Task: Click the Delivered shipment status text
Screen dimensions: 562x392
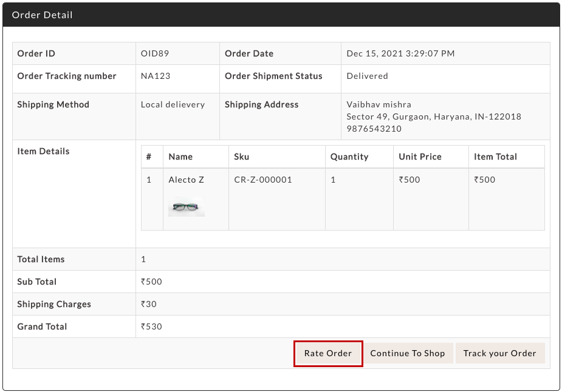Action: [x=367, y=76]
